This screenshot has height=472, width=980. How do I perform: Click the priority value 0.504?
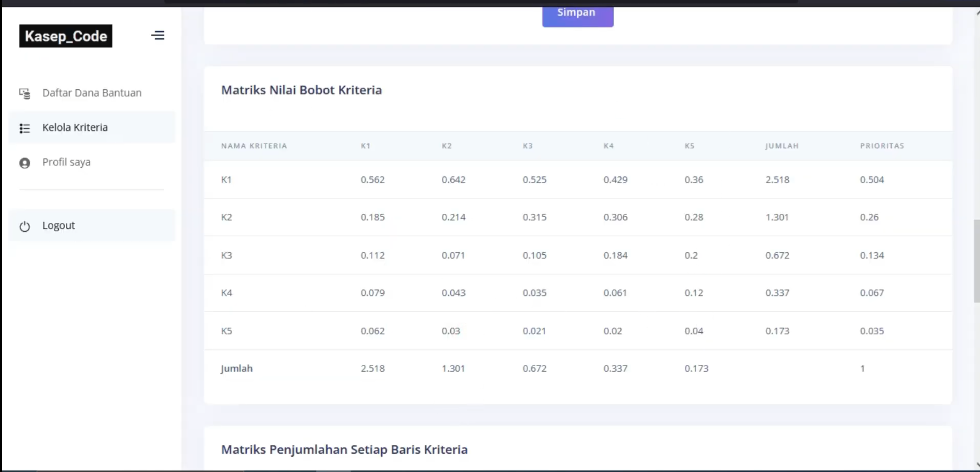click(x=872, y=180)
